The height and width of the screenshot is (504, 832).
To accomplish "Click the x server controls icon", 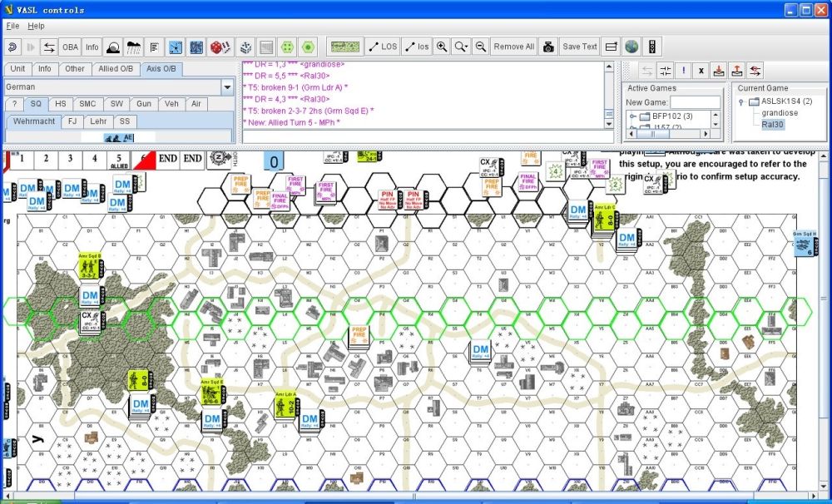I will click(x=701, y=70).
